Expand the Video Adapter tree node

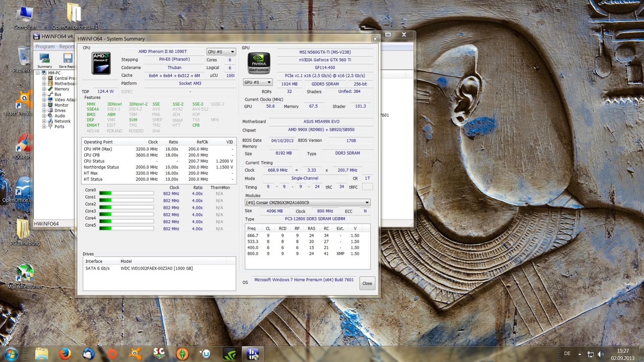tap(44, 100)
